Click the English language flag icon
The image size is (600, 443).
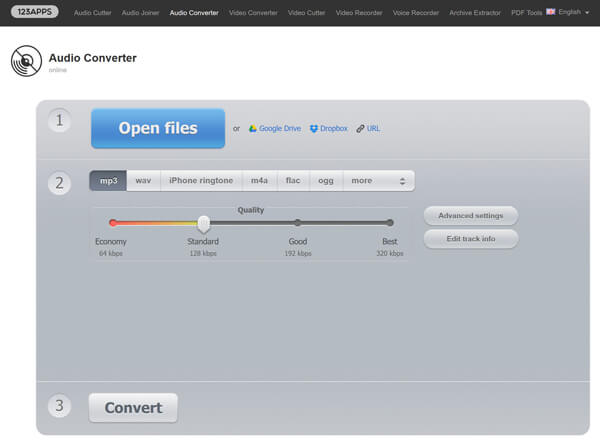pyautogui.click(x=551, y=12)
